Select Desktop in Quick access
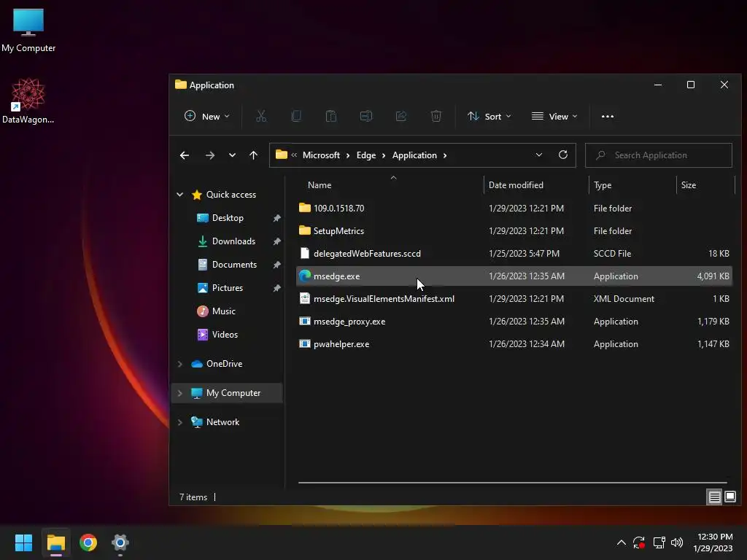This screenshot has width=747, height=560. [228, 217]
